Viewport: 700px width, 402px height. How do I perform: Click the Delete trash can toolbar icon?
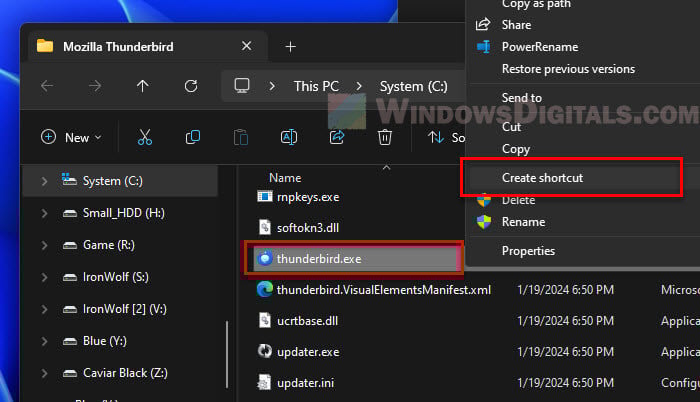tap(385, 138)
